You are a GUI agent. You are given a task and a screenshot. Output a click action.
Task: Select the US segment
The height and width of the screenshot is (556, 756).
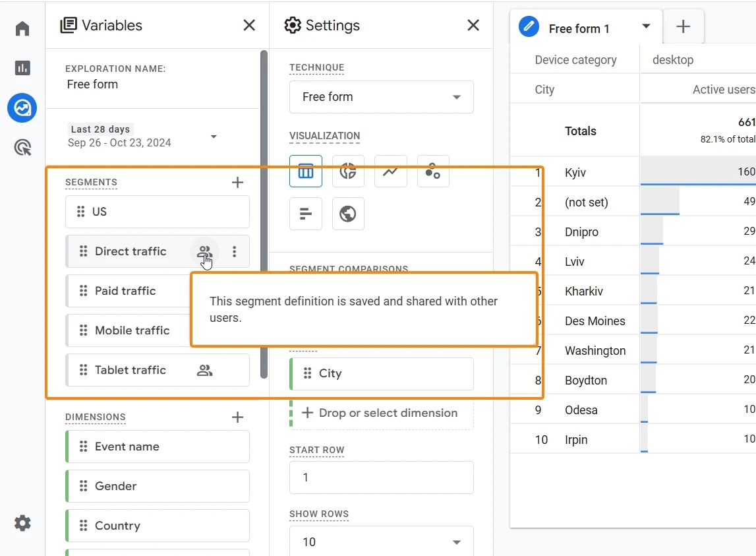click(157, 212)
